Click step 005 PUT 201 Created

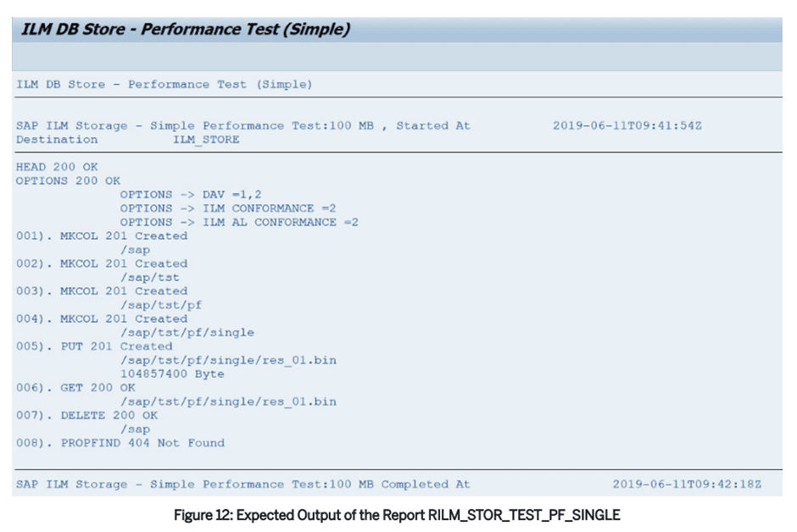[x=94, y=346]
